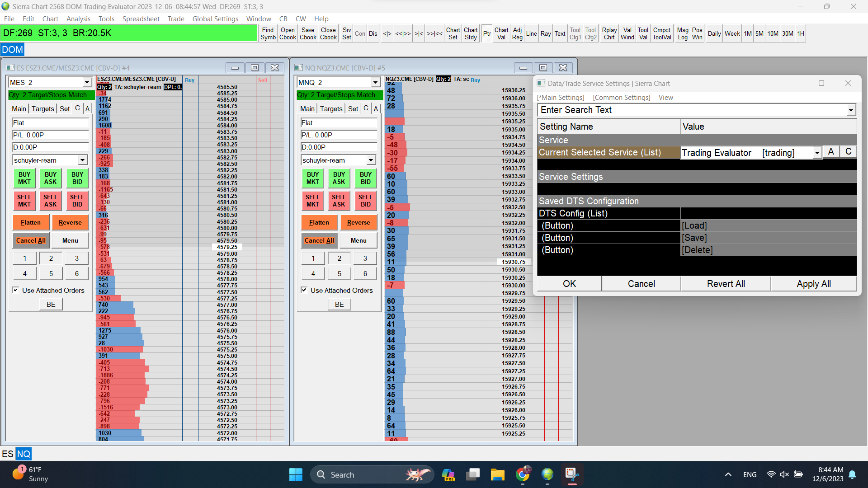Expand the Enter Search Text dropdown
This screenshot has width=868, height=488.
pyautogui.click(x=851, y=110)
